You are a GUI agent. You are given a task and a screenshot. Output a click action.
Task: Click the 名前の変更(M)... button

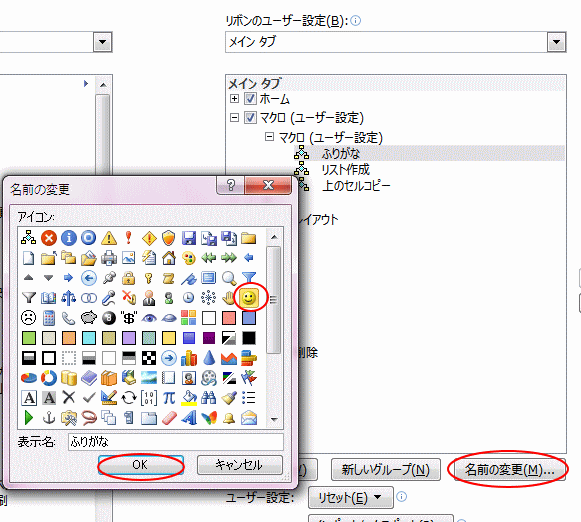[510, 469]
